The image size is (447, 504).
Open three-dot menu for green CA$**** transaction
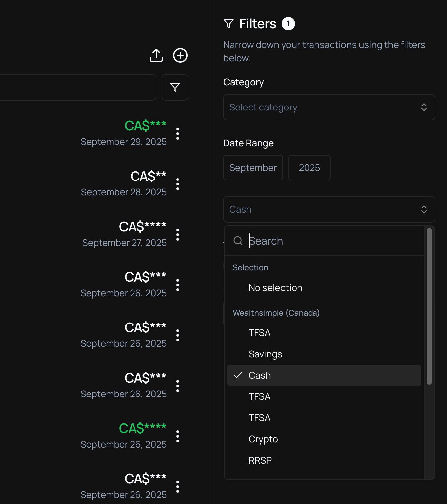178,436
